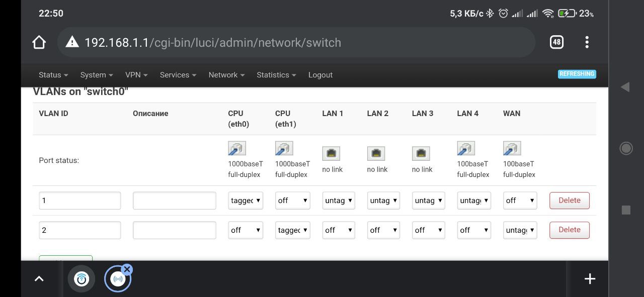This screenshot has height=297, width=644.
Task: Open the System menu
Action: [x=97, y=75]
